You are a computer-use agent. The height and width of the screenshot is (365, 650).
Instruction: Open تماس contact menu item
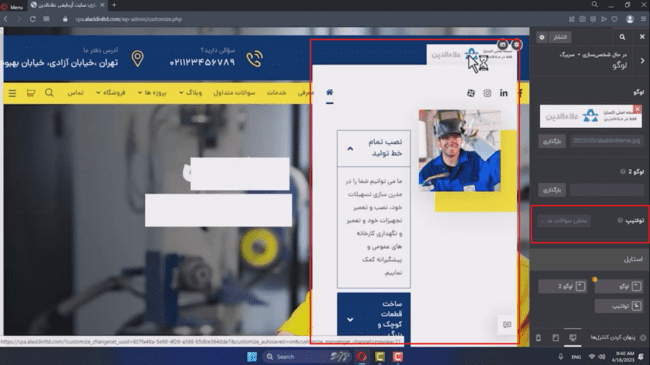[75, 93]
